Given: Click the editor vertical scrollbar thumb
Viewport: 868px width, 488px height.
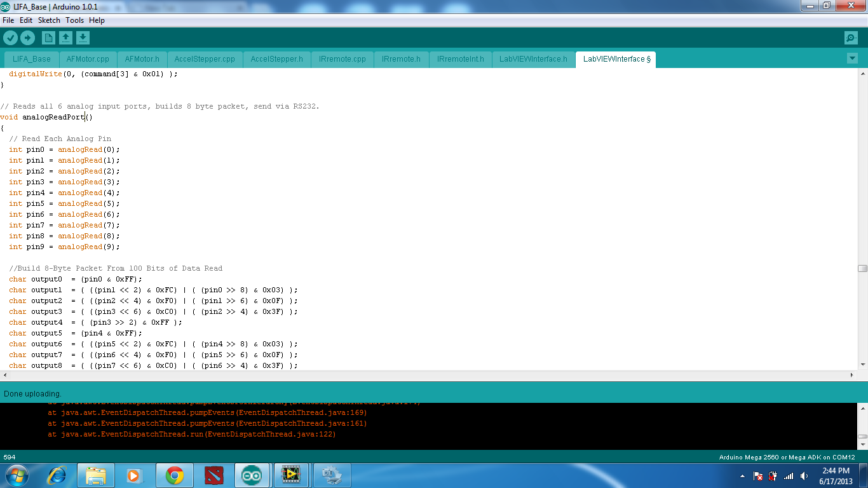Looking at the screenshot, I should click(862, 269).
